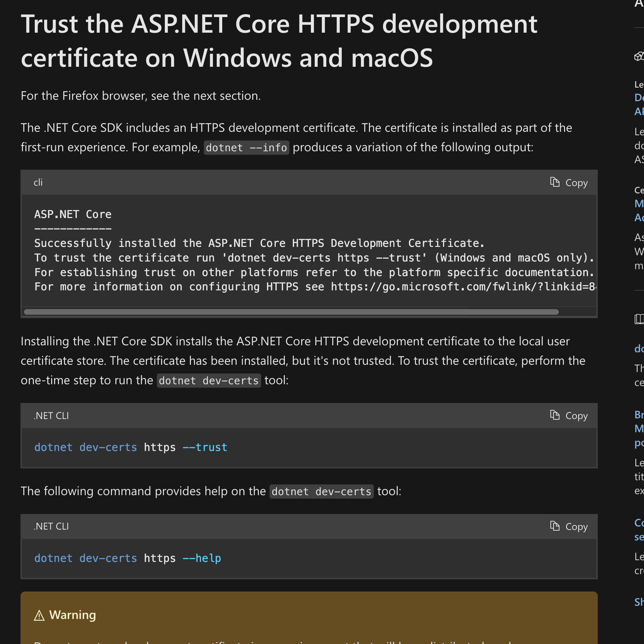Image resolution: width=644 pixels, height=644 pixels.
Task: Click the "Successfully installed the ASP.NET Core HTTPS Development Certificate." line
Action: [259, 243]
